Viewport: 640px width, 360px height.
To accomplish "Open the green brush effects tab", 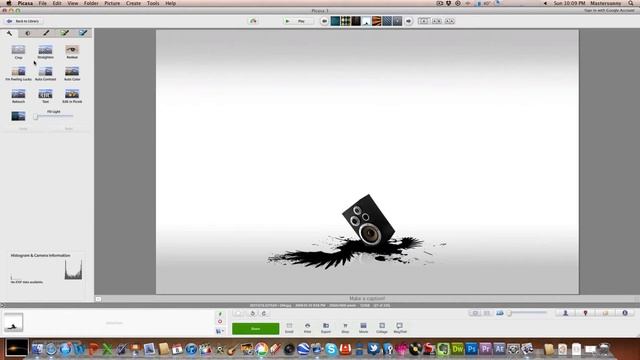I will pos(64,33).
